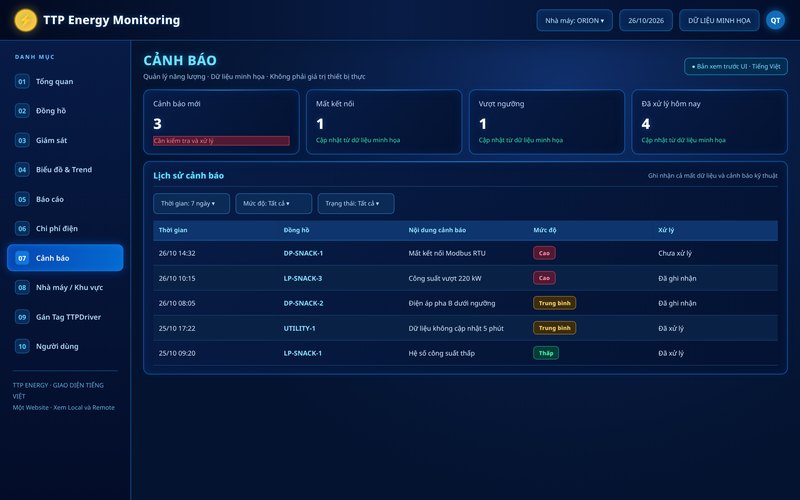
Task: Open the QT user avatar
Action: pos(775,20)
